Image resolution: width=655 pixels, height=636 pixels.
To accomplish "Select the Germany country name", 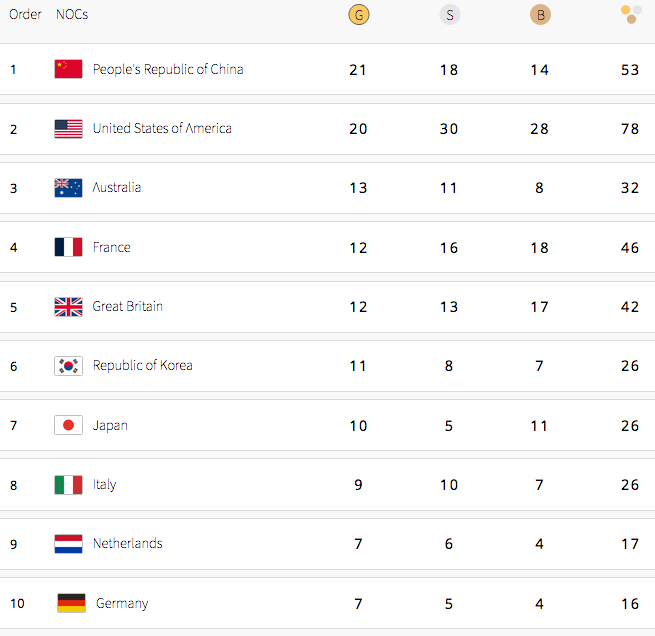I will click(122, 603).
